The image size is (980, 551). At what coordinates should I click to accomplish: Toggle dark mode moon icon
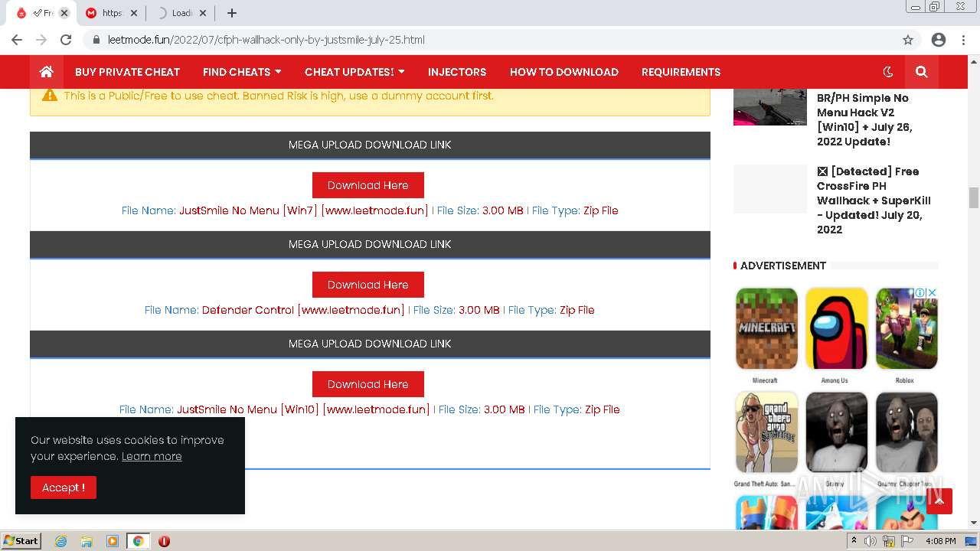tap(888, 72)
